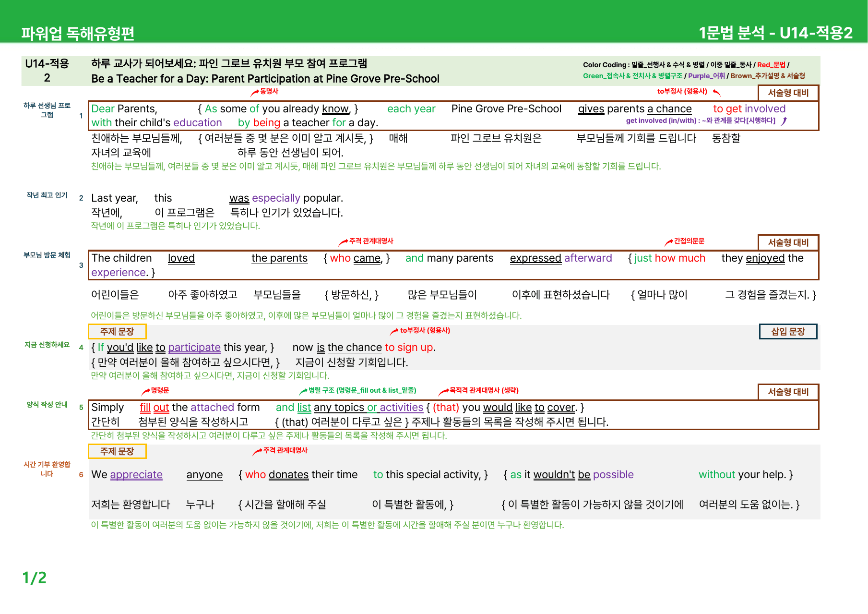Click the '목적격 관계대명사 (생략)' annotation

(x=484, y=390)
